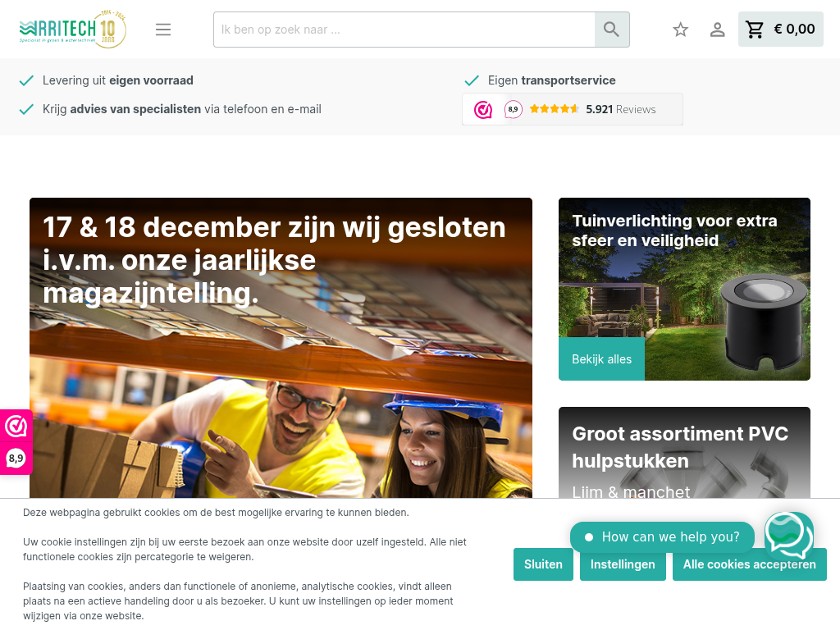Open the 'Groot assortiment PVC hulpstukken' banner
Screen dimensions: 840x630
tap(684, 453)
